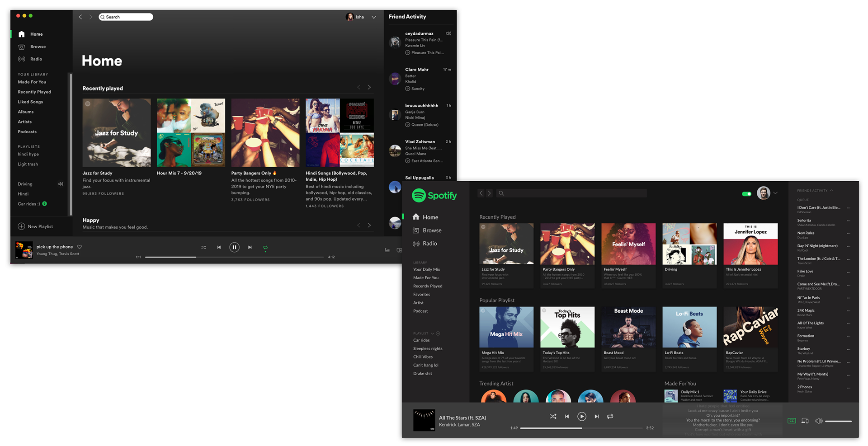Click the Search field in original window
The image size is (868, 446).
pyautogui.click(x=126, y=17)
